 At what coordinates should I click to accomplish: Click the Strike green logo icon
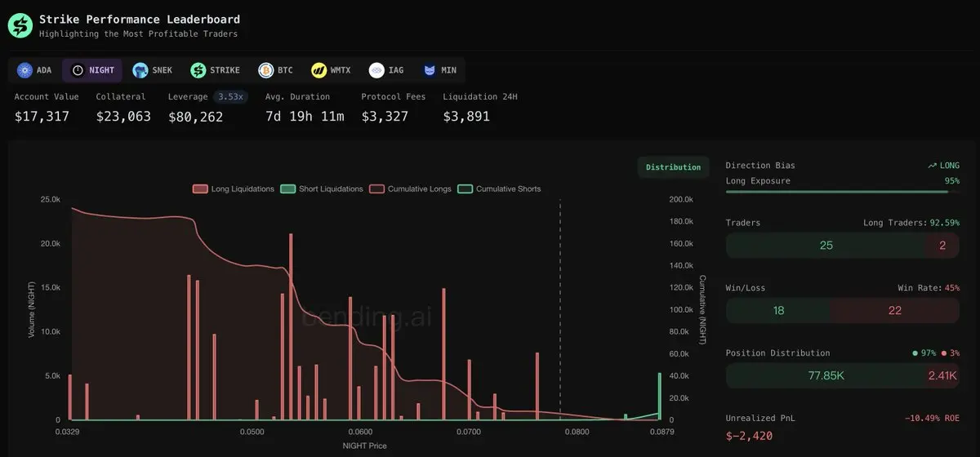point(20,25)
